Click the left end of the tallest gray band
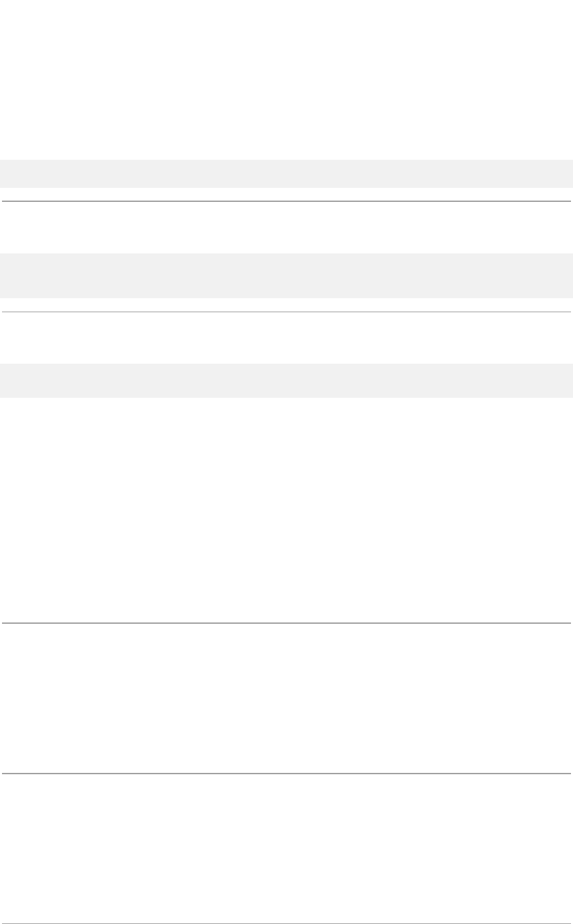573x924 pixels. point(8,275)
